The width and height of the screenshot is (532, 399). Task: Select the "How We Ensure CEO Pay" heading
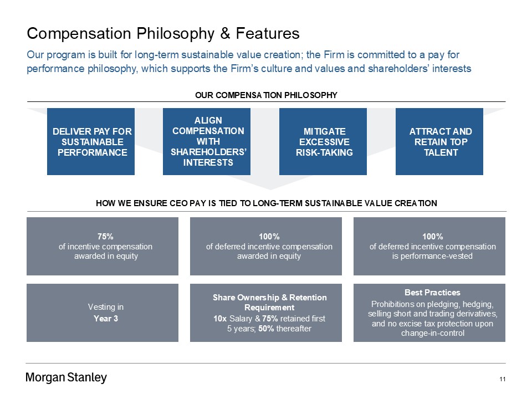(x=266, y=203)
